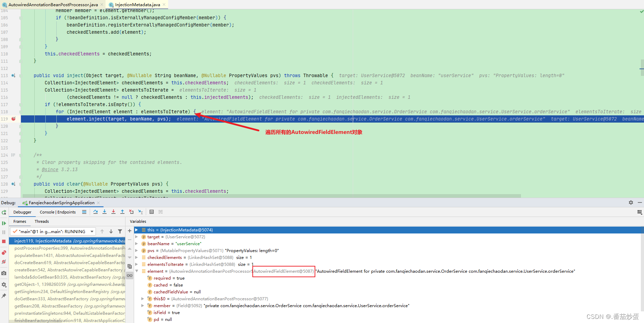Click the Step Over icon
644x323 pixels.
[x=96, y=212]
